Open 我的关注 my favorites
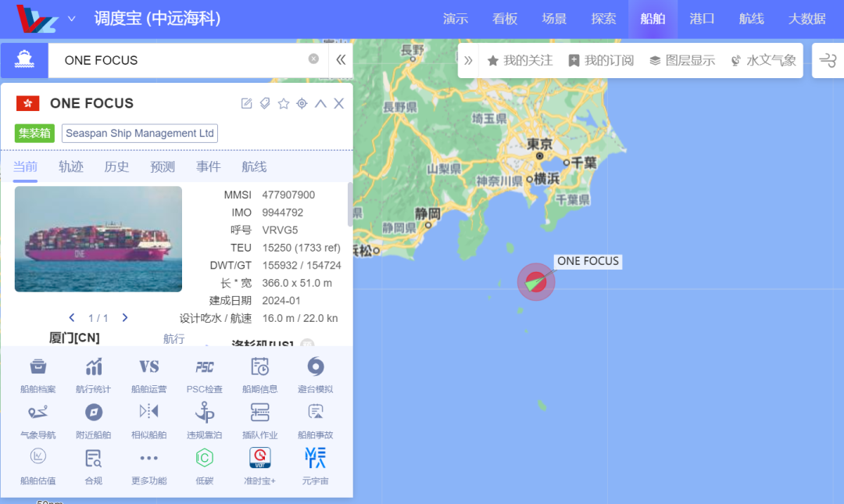Viewport: 844px width, 504px height. [x=520, y=60]
